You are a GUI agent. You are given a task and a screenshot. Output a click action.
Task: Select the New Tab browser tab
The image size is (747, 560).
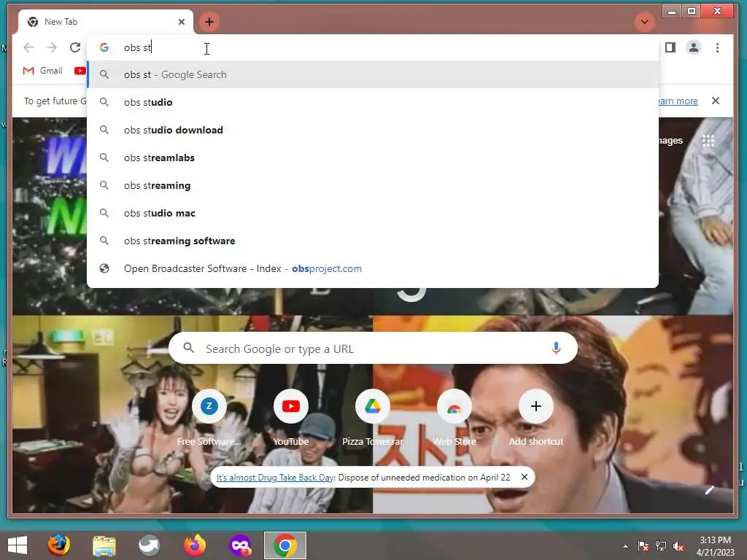tap(106, 22)
